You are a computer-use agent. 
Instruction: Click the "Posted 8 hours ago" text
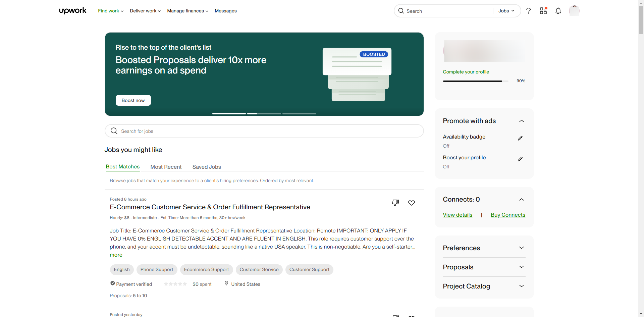pyautogui.click(x=128, y=199)
